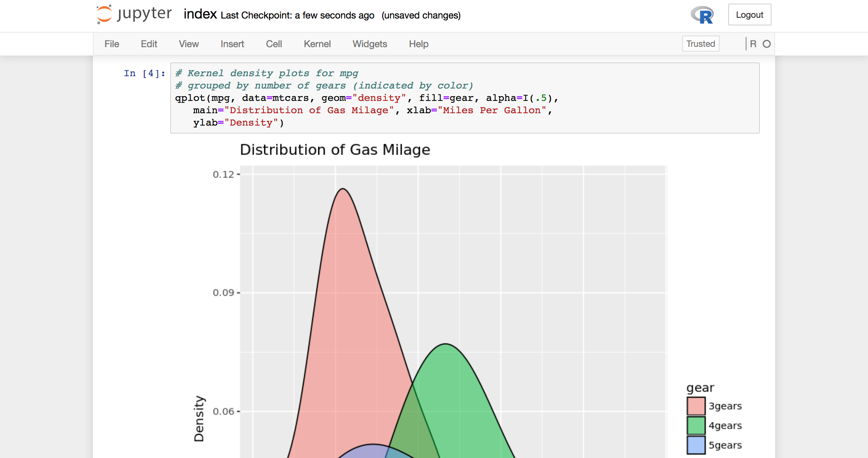Click into the qplot code cell
Image resolution: width=868 pixels, height=458 pixels.
pos(465,98)
